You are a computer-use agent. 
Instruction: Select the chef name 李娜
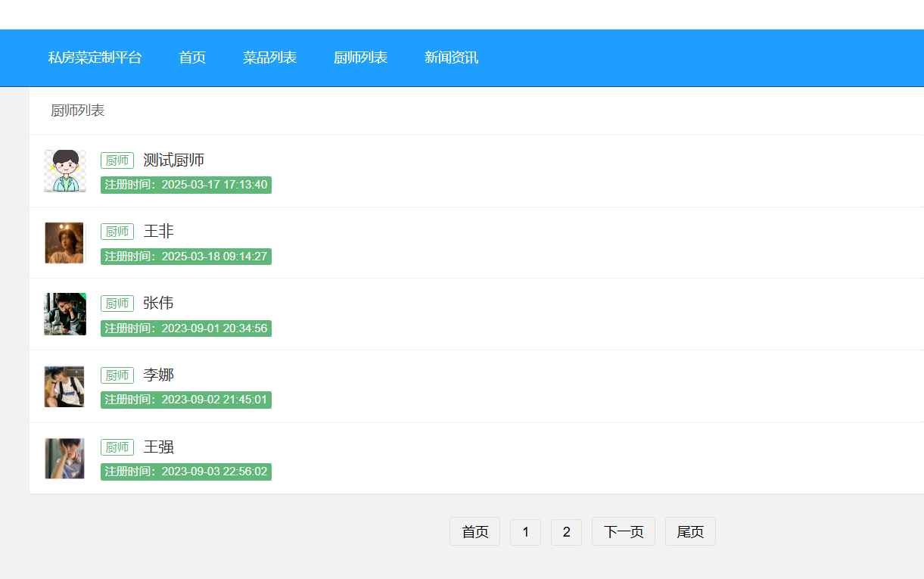tap(158, 375)
